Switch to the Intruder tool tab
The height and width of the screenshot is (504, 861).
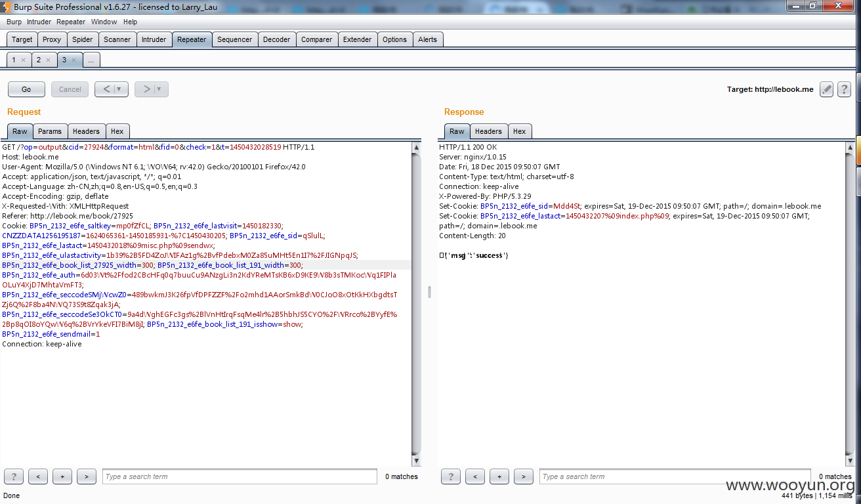[154, 39]
